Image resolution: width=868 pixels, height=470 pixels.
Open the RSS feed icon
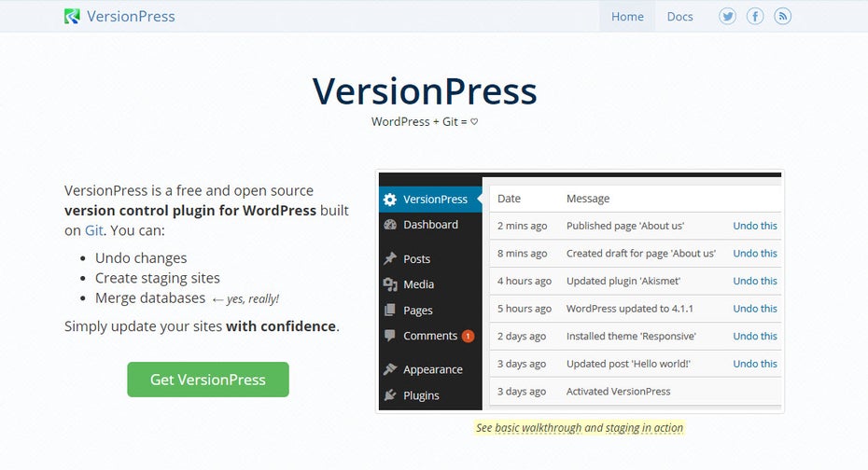tap(783, 17)
